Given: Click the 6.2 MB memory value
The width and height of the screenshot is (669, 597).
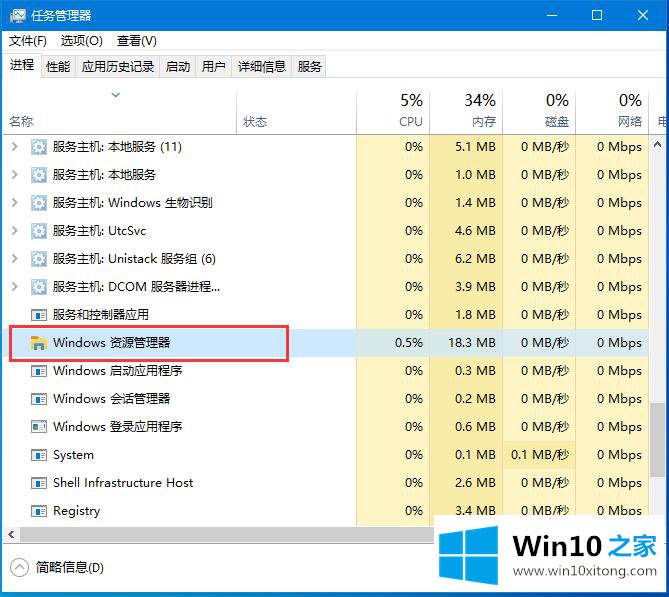Looking at the screenshot, I should 475,259.
